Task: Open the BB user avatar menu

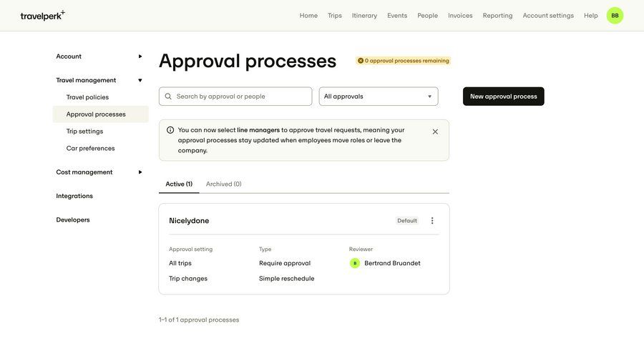Action: coord(615,16)
